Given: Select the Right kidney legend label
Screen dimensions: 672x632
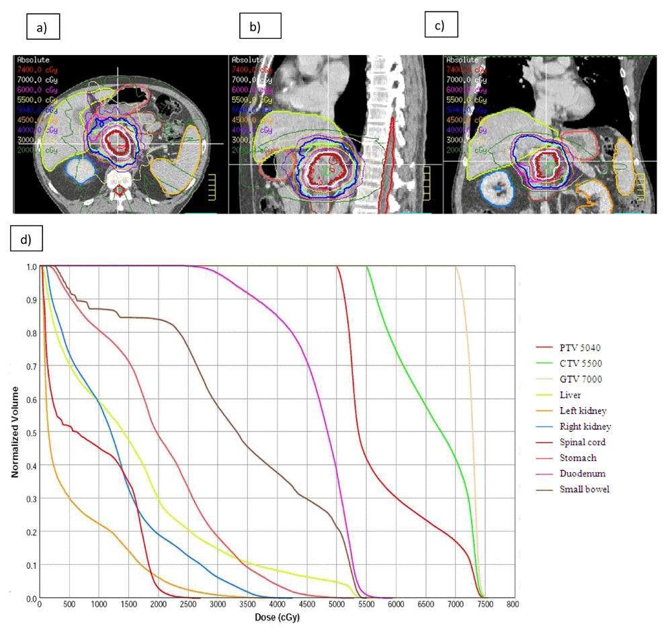Looking at the screenshot, I should click(585, 426).
